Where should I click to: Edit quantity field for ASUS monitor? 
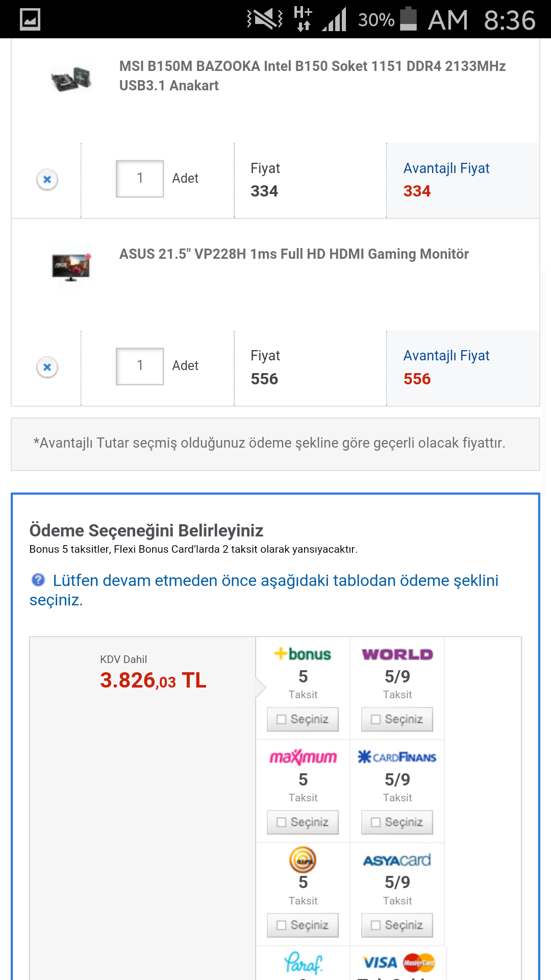click(140, 366)
